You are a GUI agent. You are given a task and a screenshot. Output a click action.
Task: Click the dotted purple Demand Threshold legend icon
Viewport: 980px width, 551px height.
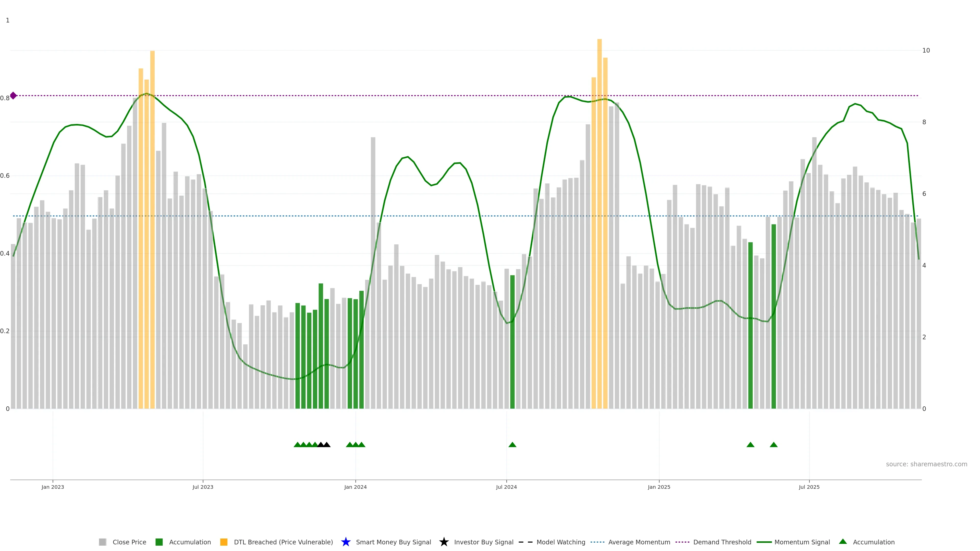tap(682, 542)
